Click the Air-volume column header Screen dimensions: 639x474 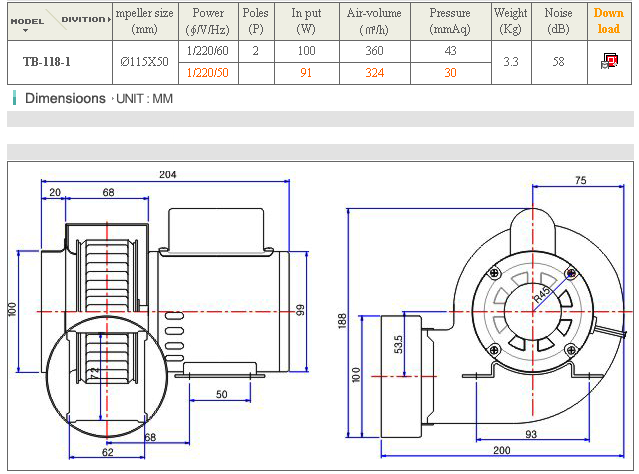tap(374, 21)
